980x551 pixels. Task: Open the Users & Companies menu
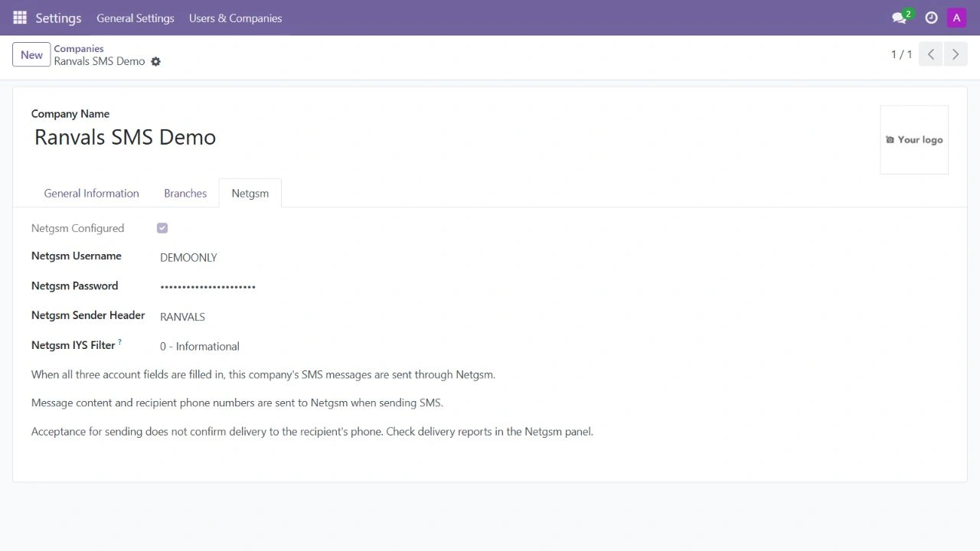pyautogui.click(x=236, y=18)
